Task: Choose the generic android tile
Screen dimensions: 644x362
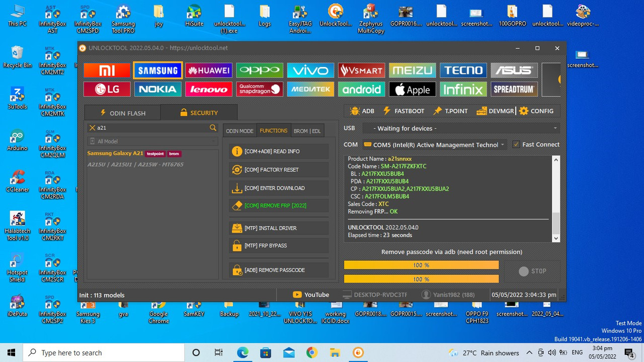Action: [x=361, y=89]
